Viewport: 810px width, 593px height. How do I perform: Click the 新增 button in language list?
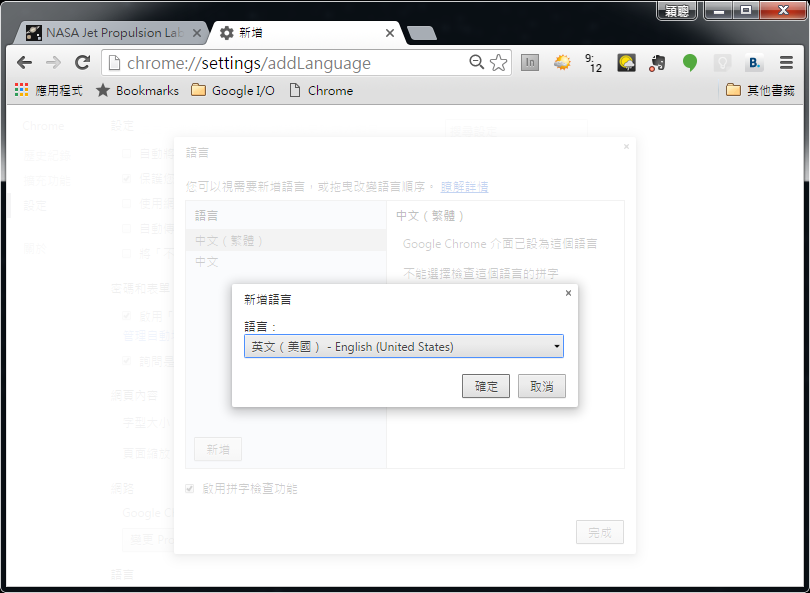[218, 449]
